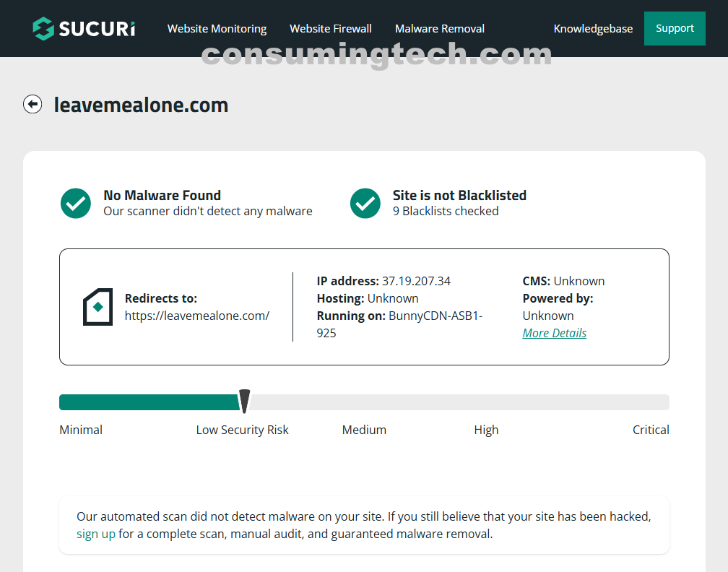Go to Malware Removal page
This screenshot has width=728, height=572.
(440, 29)
